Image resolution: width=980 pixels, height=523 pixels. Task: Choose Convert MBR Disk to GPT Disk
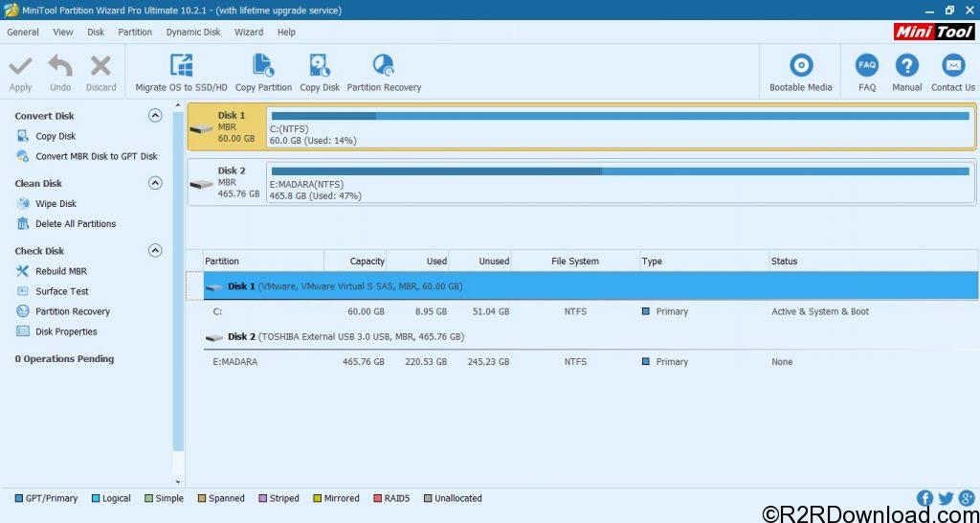coord(97,156)
